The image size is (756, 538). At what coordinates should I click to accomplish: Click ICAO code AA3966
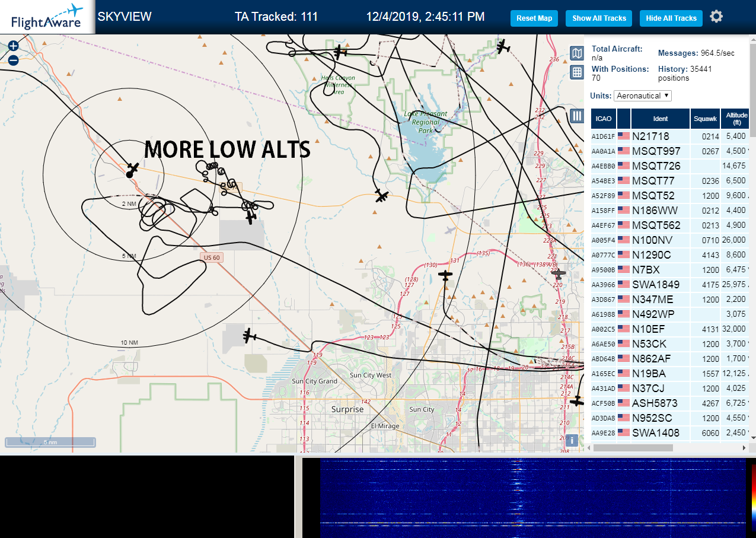(604, 285)
